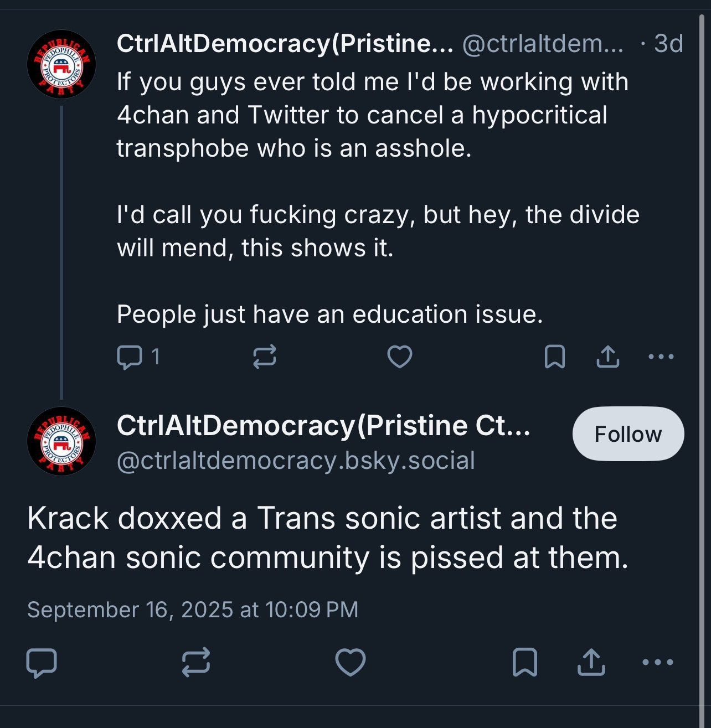Open more options for the parent post
Screen dimensions: 711x728
pos(661,357)
